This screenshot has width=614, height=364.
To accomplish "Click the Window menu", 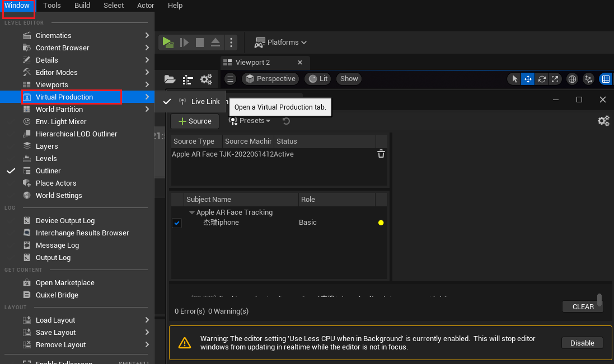I will [x=17, y=6].
